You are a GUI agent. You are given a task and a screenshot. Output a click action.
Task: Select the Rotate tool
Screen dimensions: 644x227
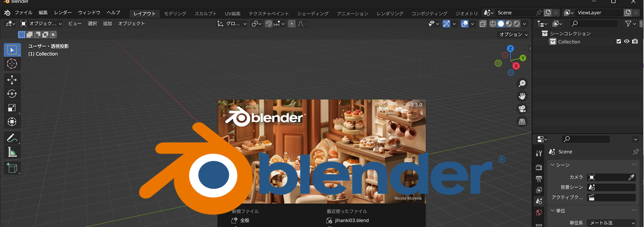point(12,94)
